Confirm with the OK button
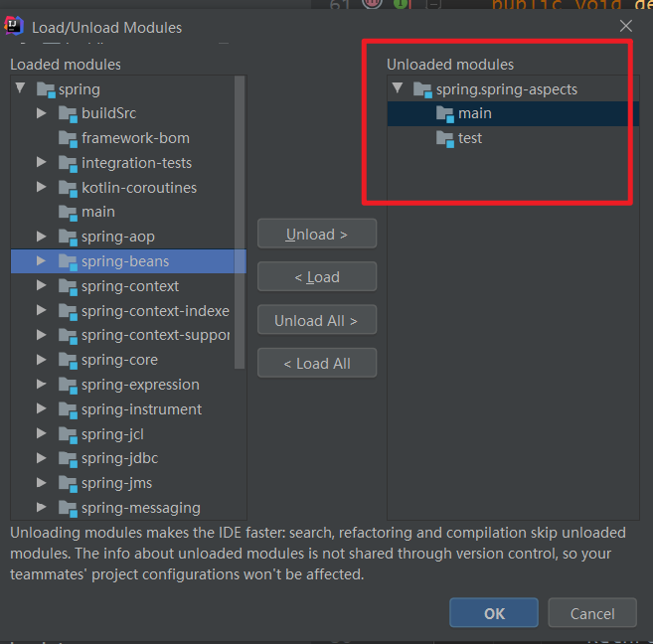 [494, 613]
